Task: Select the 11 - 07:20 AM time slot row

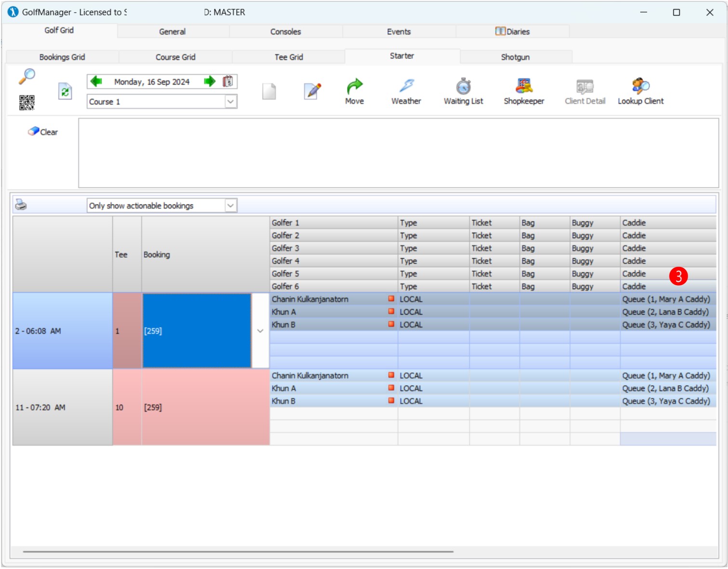Action: [x=63, y=408]
